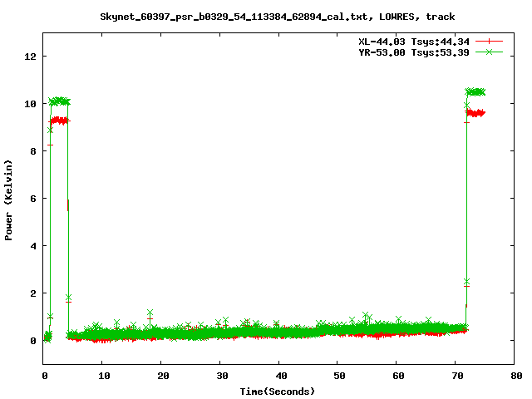Click the red XL legend line sample
The height and width of the screenshot is (399, 532).
[x=489, y=42]
